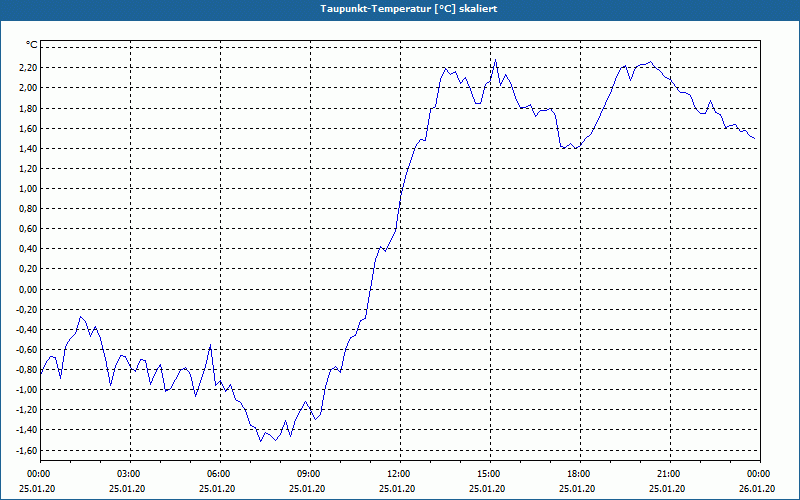Click the negative -0,20 y-axis label

coord(28,309)
